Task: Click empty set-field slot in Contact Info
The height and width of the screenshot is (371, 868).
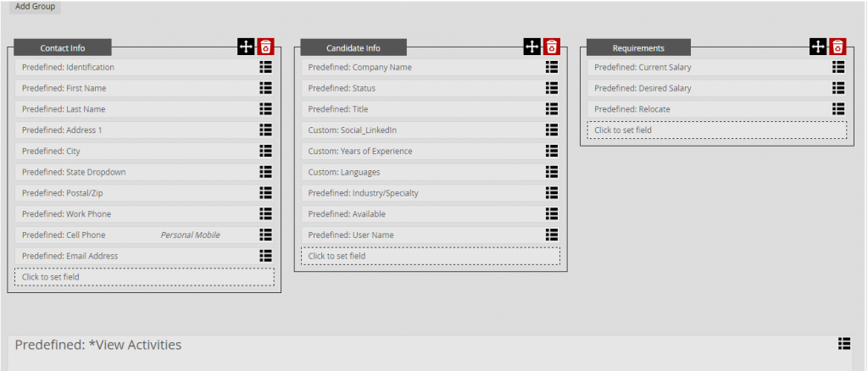Action: coord(144,276)
